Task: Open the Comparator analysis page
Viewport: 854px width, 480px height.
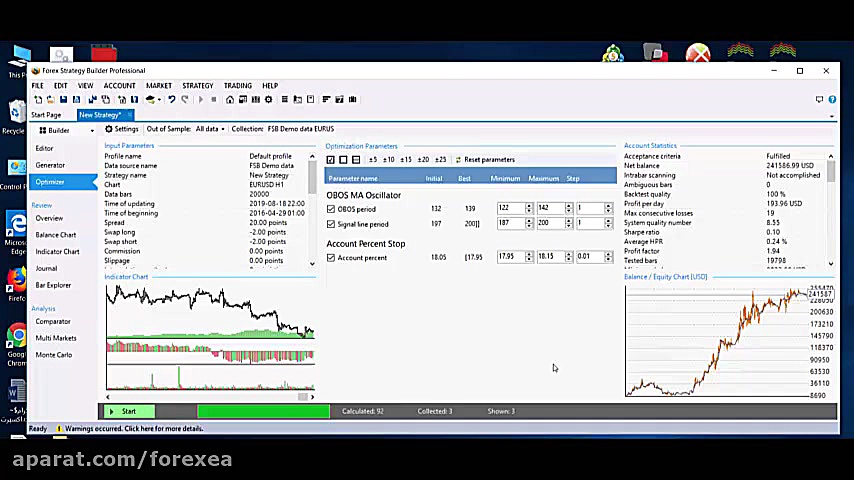Action: 53,321
